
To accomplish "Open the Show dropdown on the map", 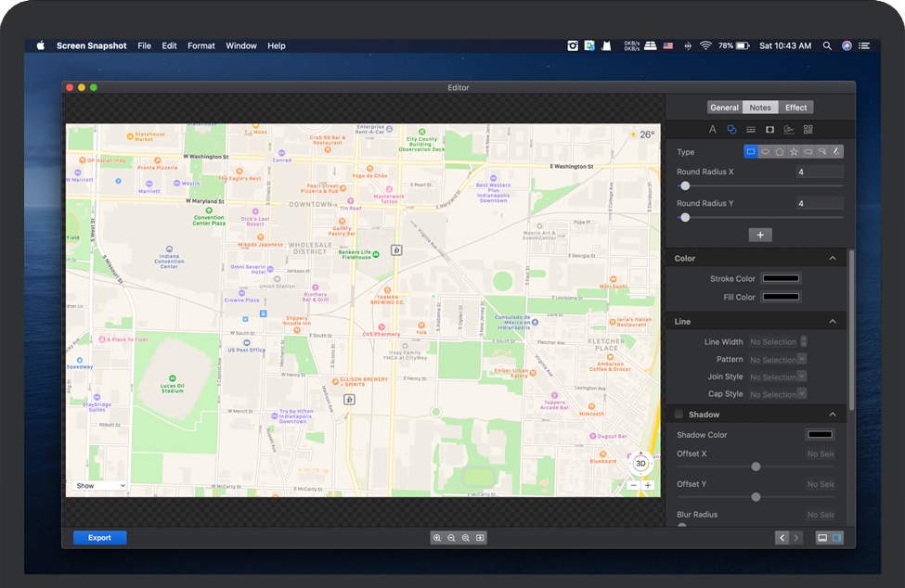I will (x=98, y=485).
